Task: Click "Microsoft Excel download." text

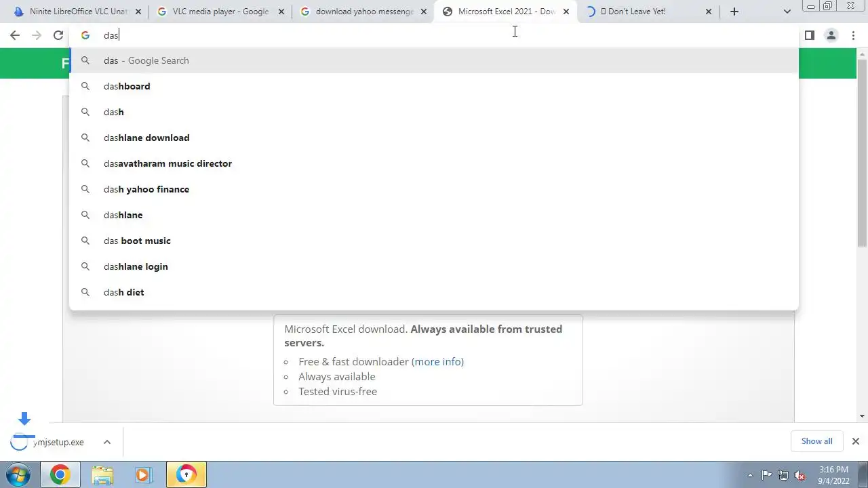Action: 346,329
